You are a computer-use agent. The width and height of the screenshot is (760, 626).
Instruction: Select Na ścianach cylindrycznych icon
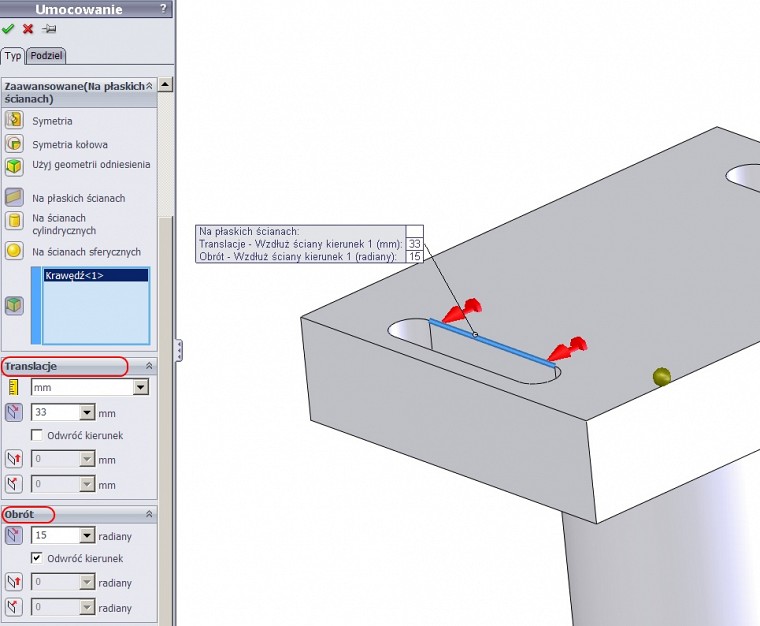point(14,221)
